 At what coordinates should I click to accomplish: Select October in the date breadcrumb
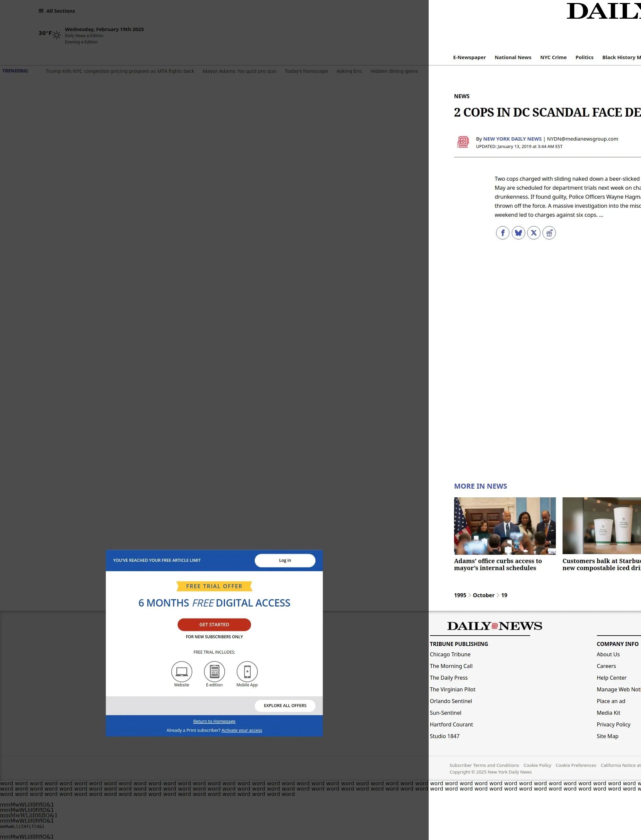[483, 595]
